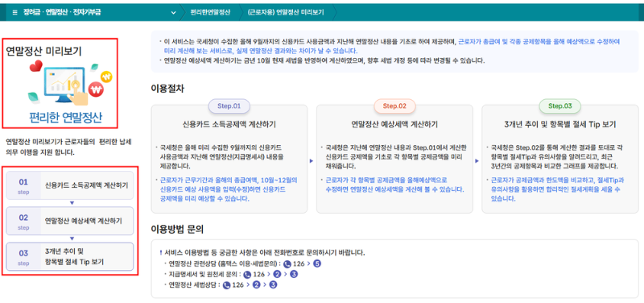Click the arrow between Step.02 and Step.03 cards
The width and height of the screenshot is (644, 303).
click(477, 161)
